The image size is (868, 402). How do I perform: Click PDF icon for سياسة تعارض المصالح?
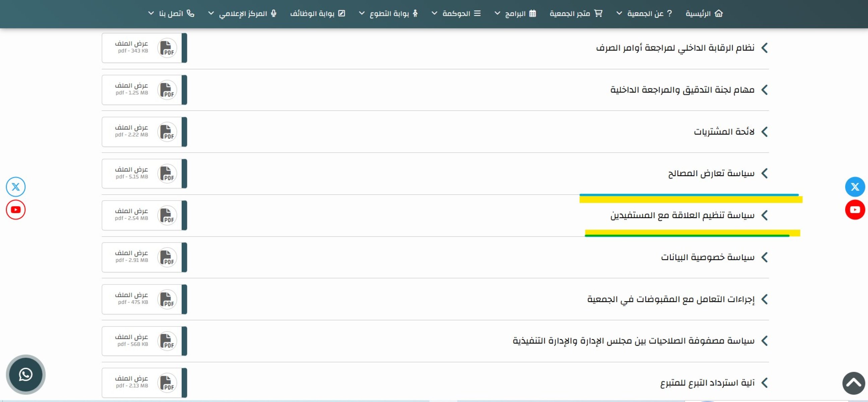coord(167,174)
